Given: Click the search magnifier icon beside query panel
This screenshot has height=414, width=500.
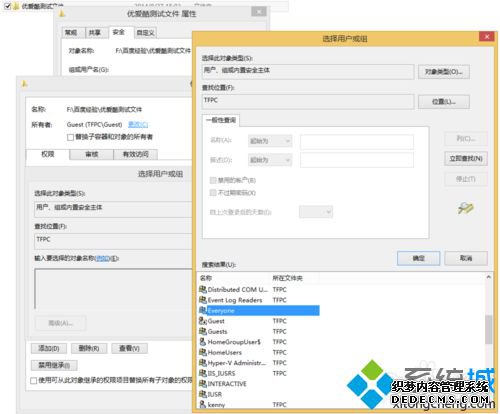Looking at the screenshot, I should point(466,208).
